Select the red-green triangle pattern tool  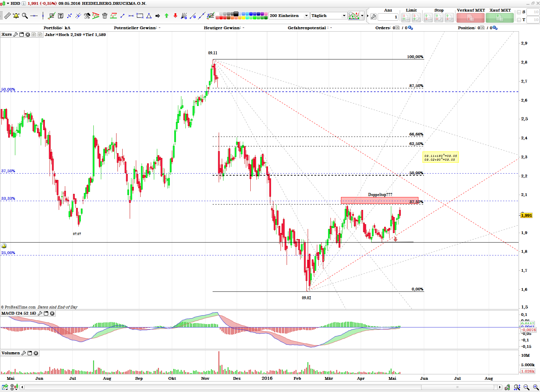point(96,16)
